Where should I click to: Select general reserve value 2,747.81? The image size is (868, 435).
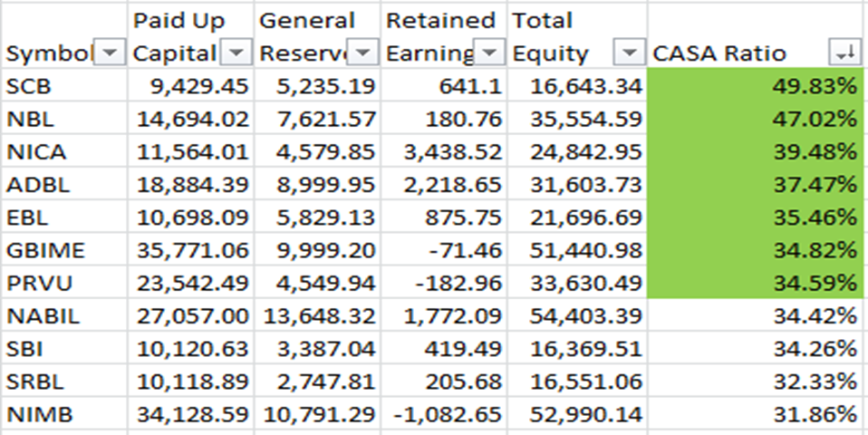point(317,382)
